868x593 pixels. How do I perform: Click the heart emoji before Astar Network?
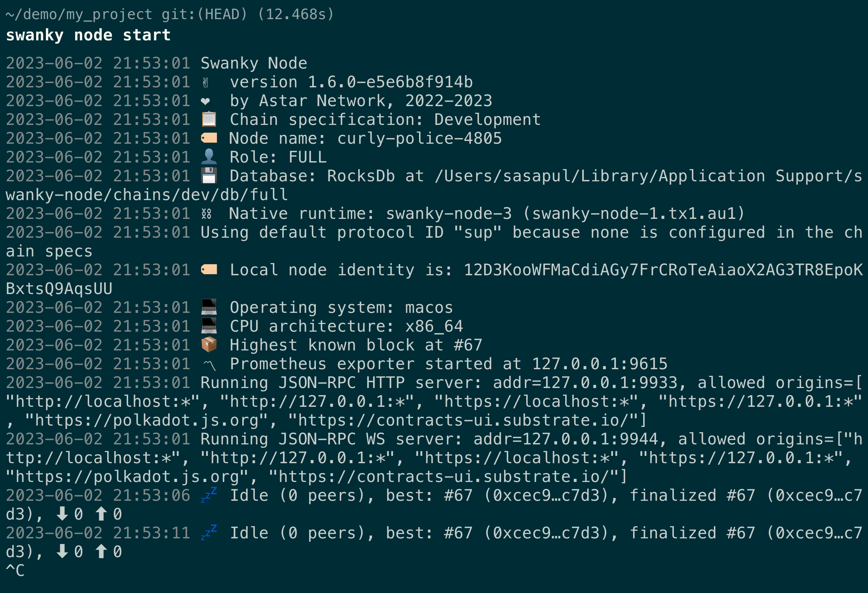(205, 101)
